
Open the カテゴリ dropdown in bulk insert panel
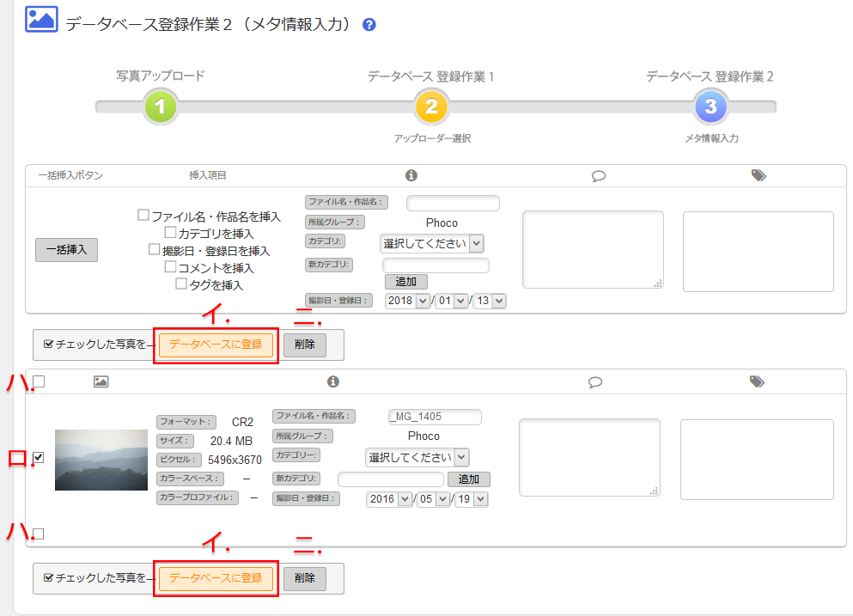tap(432, 243)
